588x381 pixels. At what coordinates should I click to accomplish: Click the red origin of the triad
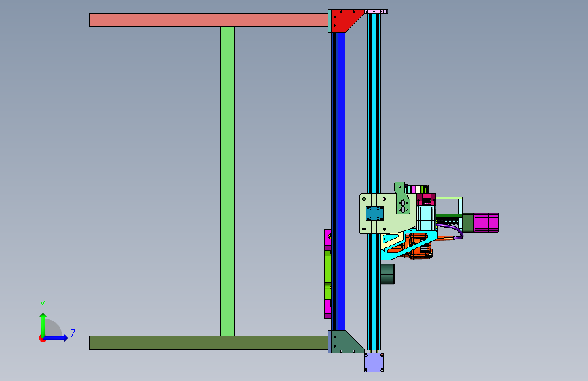tap(42, 338)
